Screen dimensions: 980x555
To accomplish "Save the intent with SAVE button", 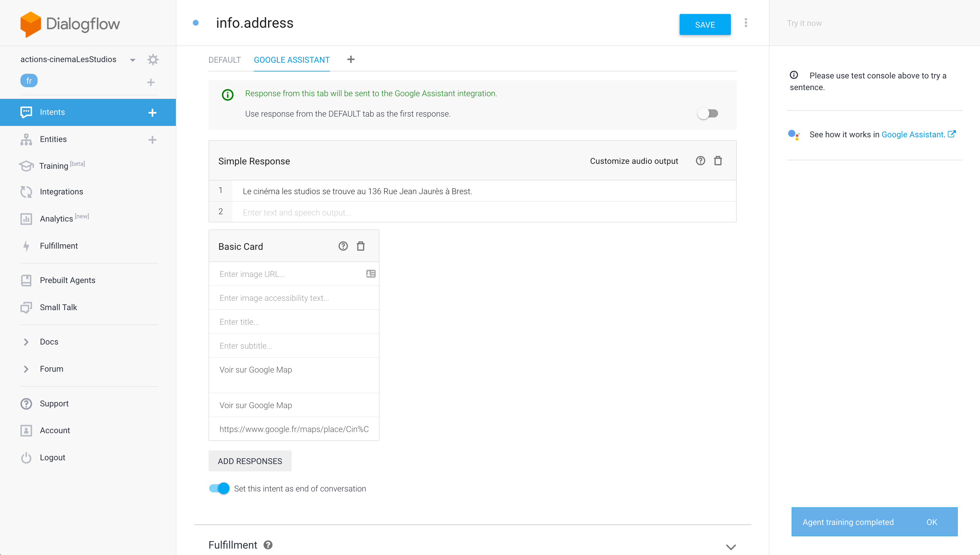I will pyautogui.click(x=705, y=25).
